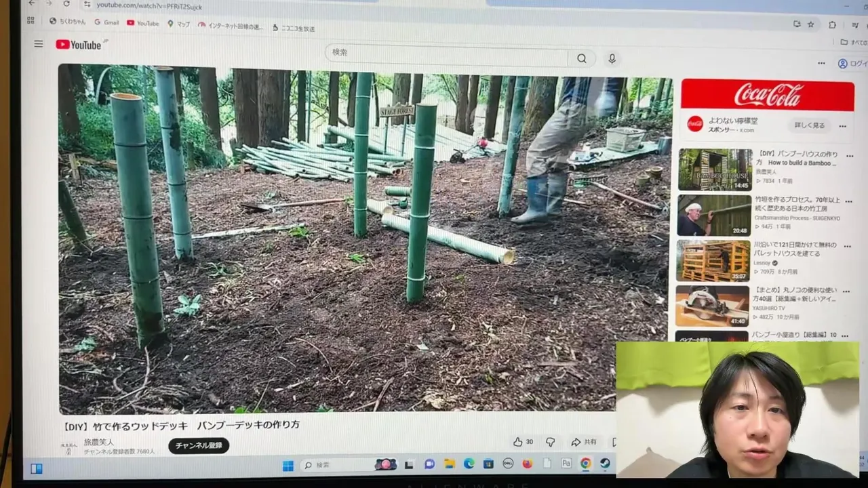Open the バンブーハウスの作り方 video thumbnail
Screen dimensions: 868x488
pos(715,169)
